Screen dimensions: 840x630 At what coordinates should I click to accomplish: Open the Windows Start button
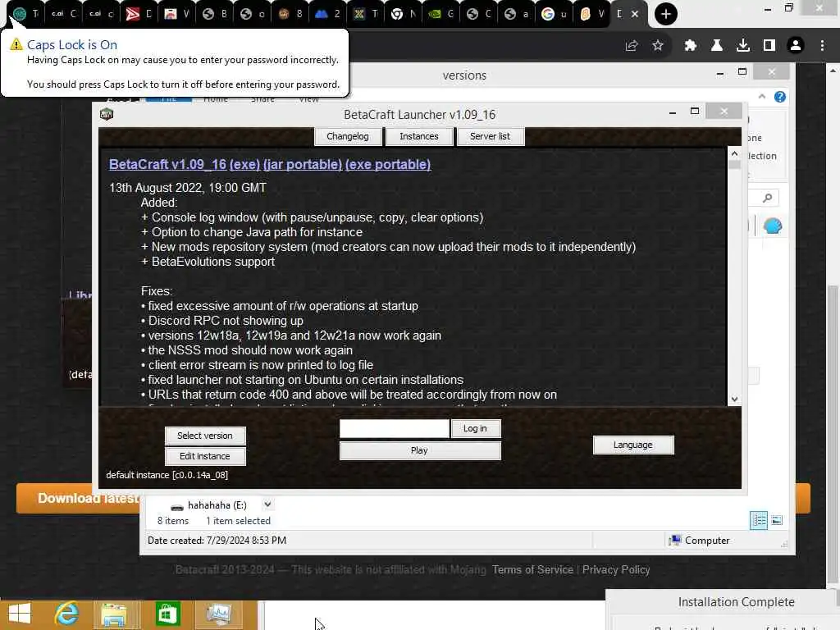pos(20,614)
